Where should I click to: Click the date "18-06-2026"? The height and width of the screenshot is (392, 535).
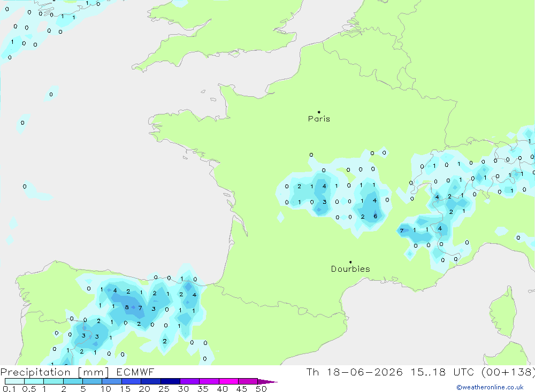pyautogui.click(x=365, y=372)
